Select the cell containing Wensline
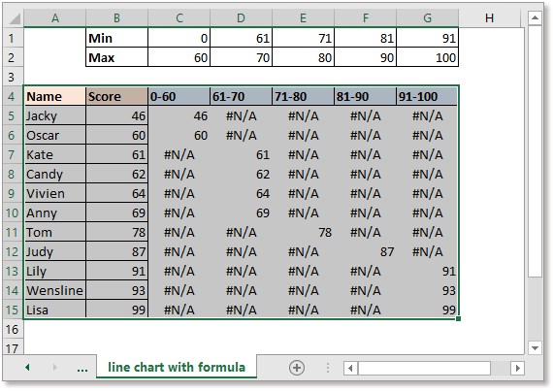 [x=55, y=290]
